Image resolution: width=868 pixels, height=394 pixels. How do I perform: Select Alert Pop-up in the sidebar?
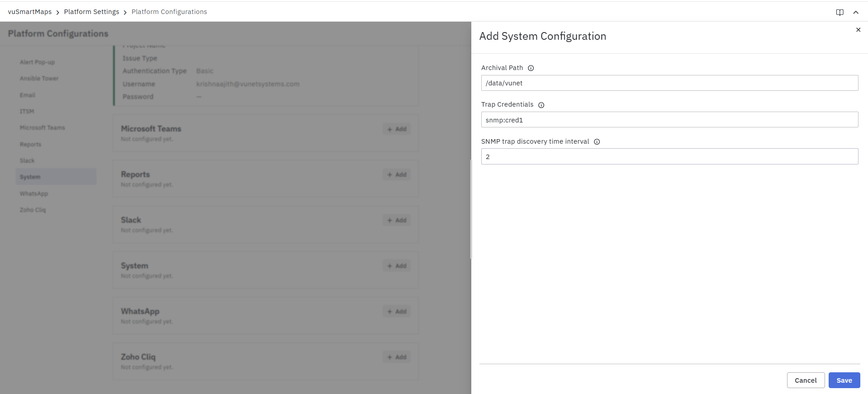click(x=37, y=62)
